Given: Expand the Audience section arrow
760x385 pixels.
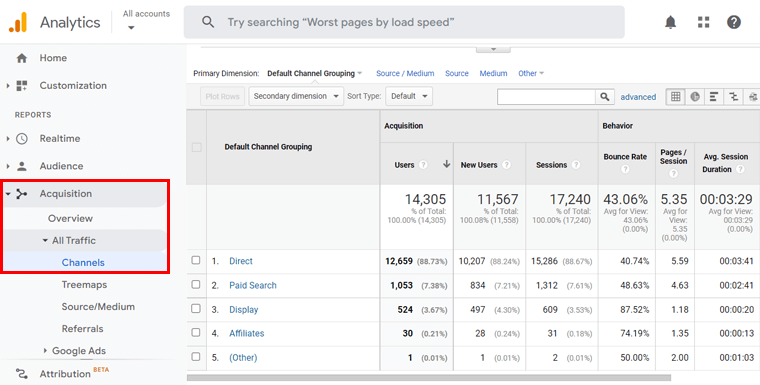Looking at the screenshot, I should [x=8, y=166].
